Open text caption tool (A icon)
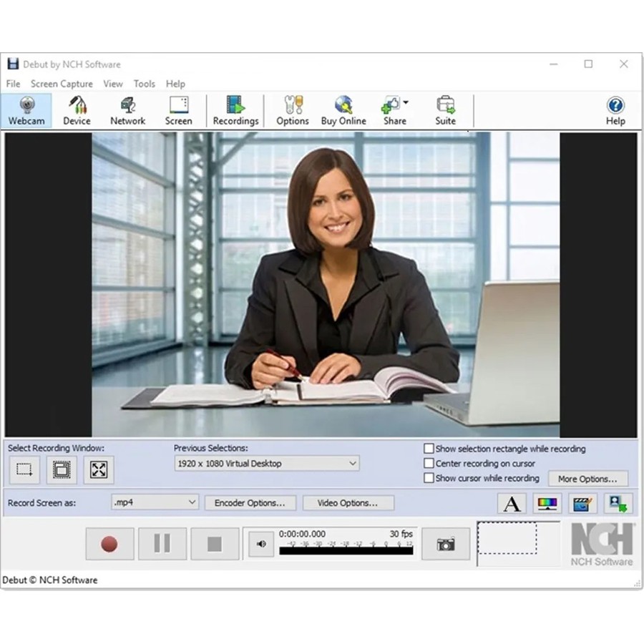Image resolution: width=644 pixels, height=644 pixels. coord(512,504)
